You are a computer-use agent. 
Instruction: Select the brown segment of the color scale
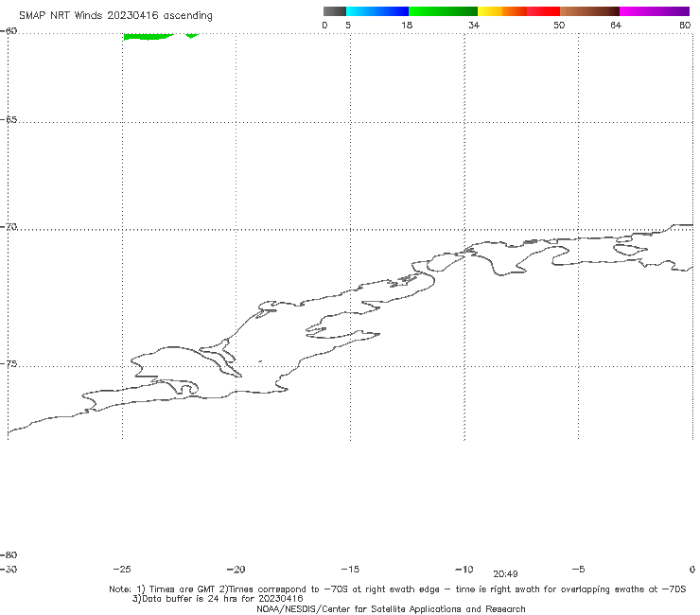[589, 11]
